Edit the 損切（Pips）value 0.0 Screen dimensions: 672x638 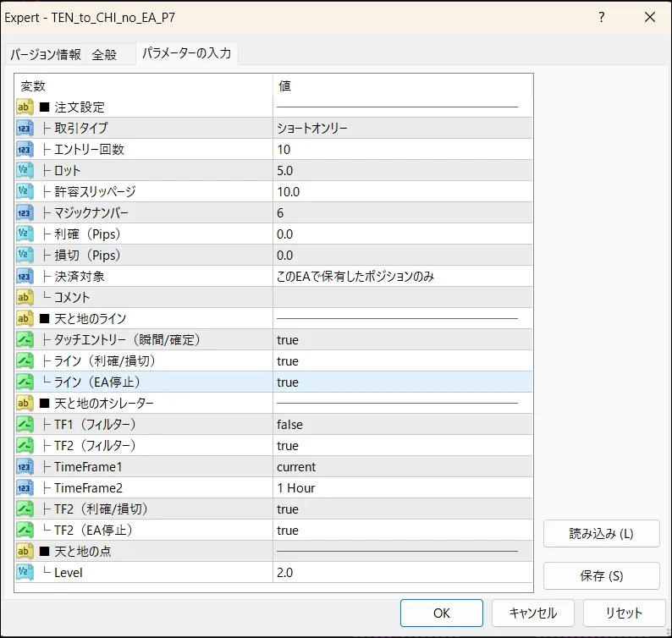point(402,255)
